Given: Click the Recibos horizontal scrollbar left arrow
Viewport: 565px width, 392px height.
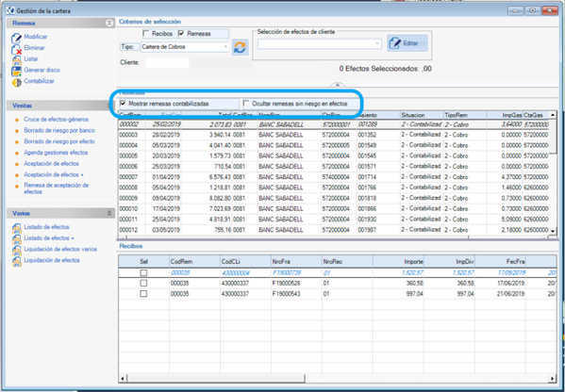Looking at the screenshot, I should pyautogui.click(x=123, y=378).
